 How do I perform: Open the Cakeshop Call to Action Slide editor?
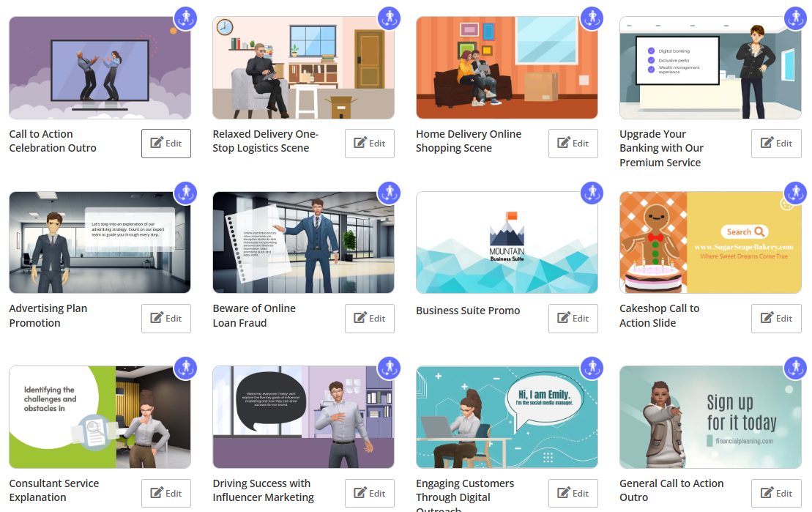(776, 318)
